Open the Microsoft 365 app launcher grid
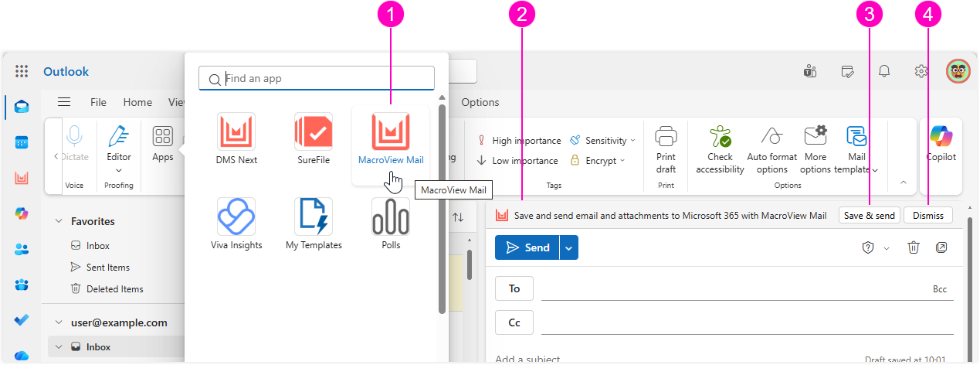 (22, 71)
